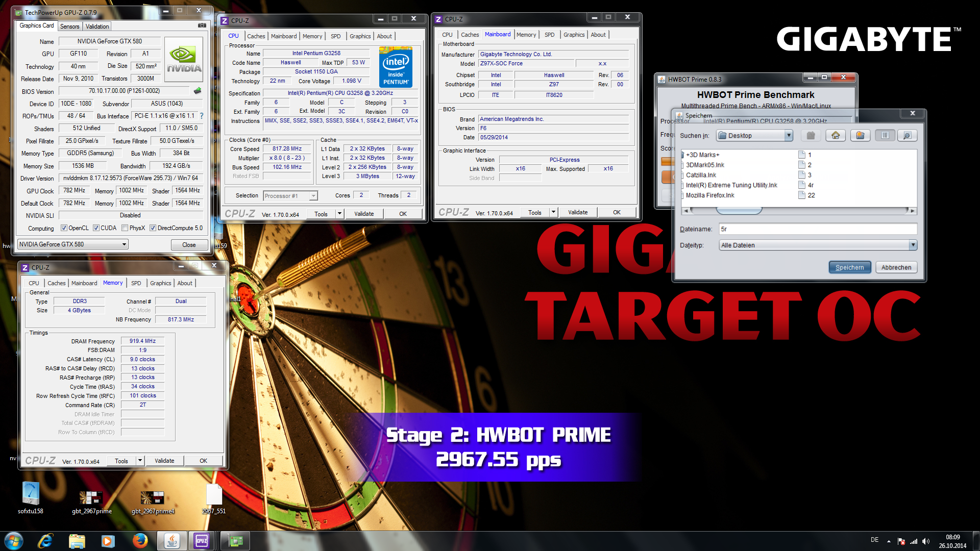Expand Tools arrow in CPU-Z CPU window

[x=339, y=214]
